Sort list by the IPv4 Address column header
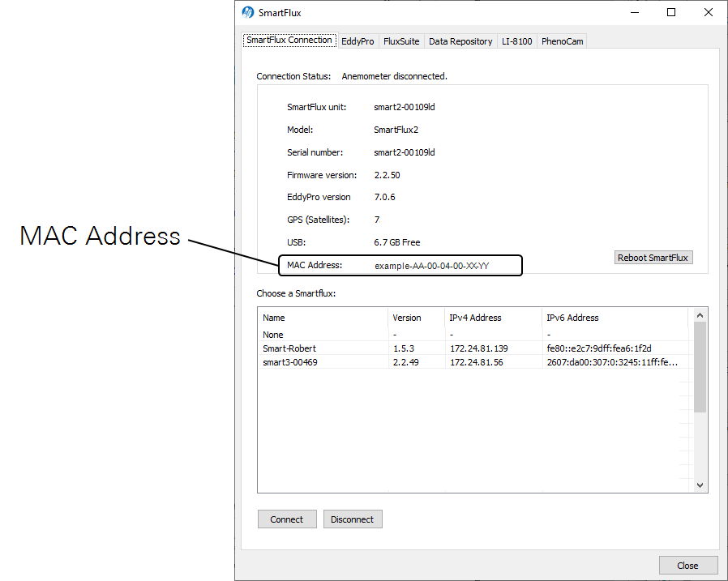This screenshot has height=581, width=728. tap(493, 318)
